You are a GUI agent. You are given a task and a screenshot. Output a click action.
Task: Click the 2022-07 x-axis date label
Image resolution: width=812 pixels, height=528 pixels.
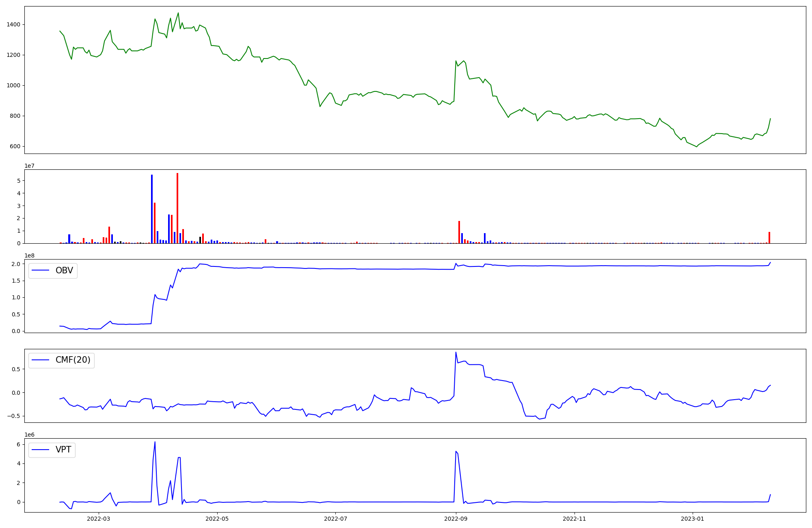point(336,519)
